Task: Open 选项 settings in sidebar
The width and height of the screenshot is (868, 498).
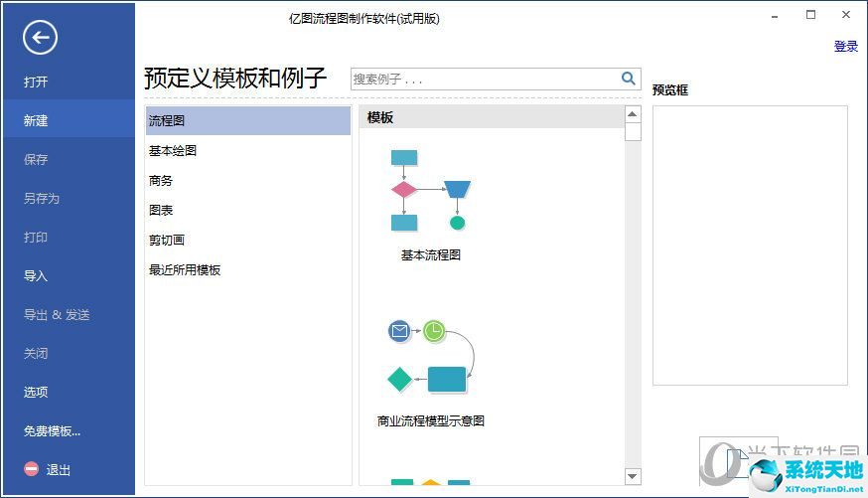Action: [x=36, y=392]
